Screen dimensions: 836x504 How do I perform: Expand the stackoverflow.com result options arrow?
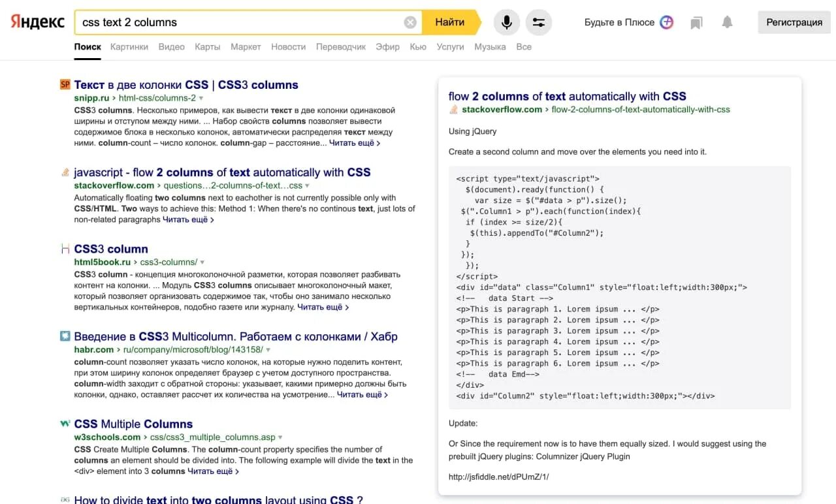point(306,186)
